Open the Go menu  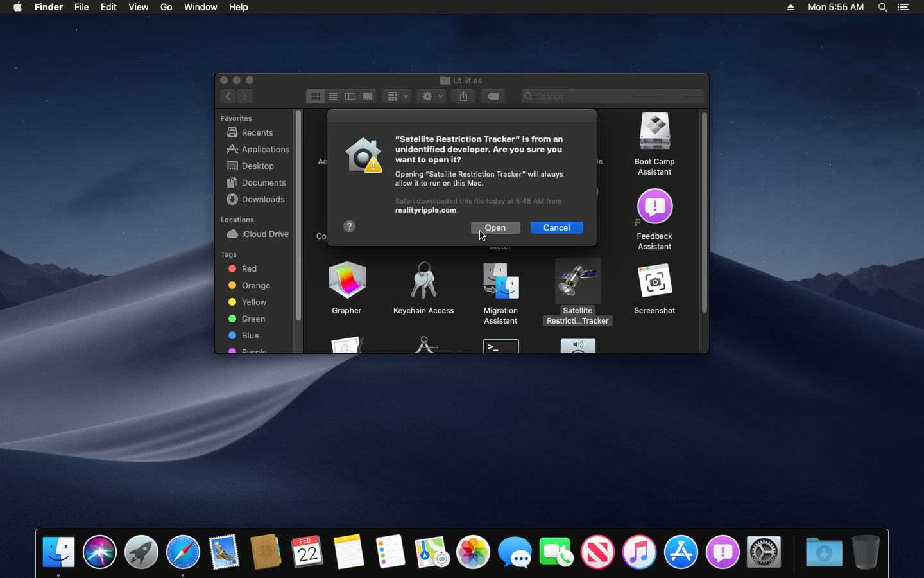[x=166, y=7]
